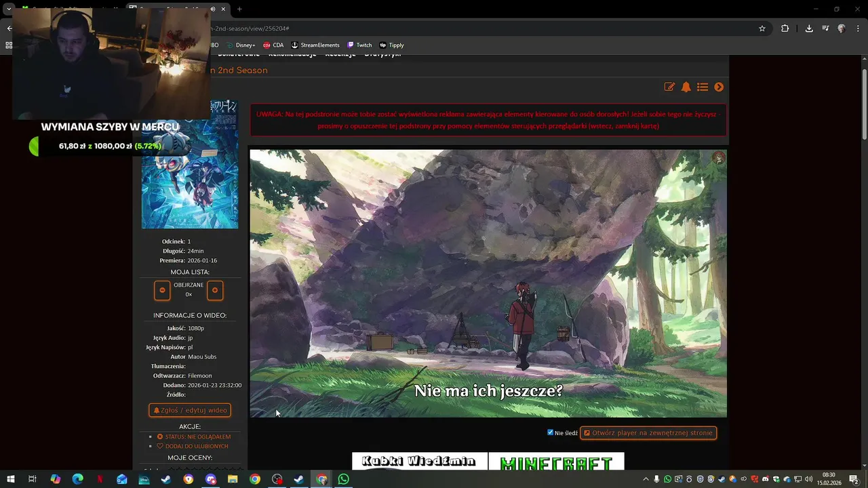The image size is (868, 488).
Task: Click the video player frame
Action: (488, 283)
